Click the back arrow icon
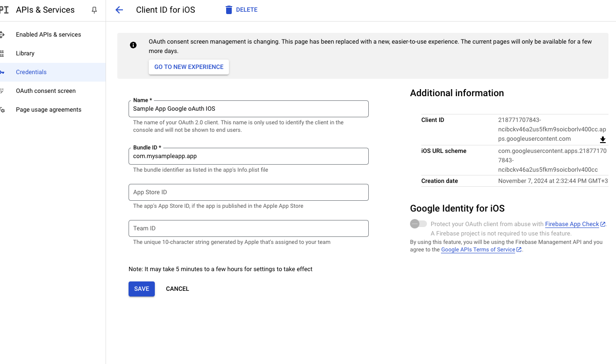The image size is (616, 364). 119,10
